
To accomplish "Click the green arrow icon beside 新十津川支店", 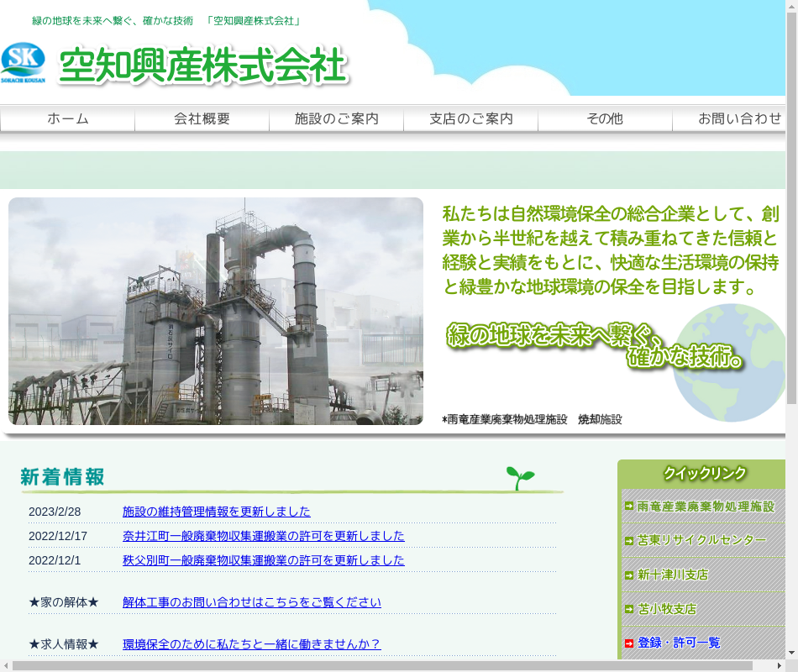I will [x=629, y=575].
